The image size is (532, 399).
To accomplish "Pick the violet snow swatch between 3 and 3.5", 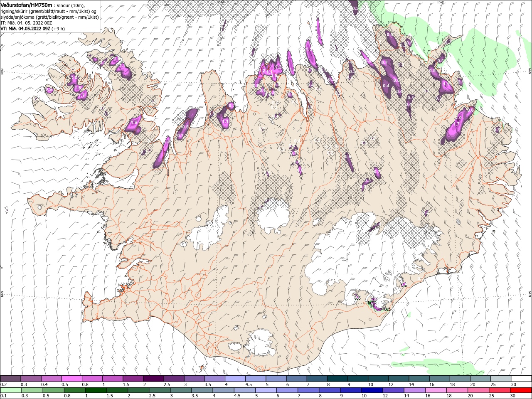I will [x=194, y=379].
